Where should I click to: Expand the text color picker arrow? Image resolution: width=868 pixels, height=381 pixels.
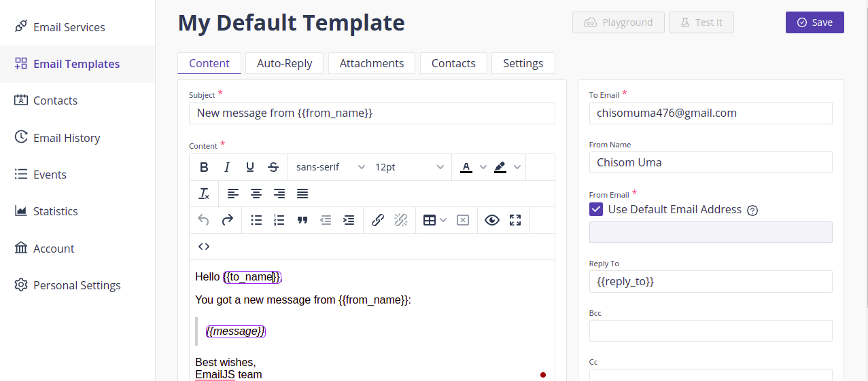click(483, 167)
